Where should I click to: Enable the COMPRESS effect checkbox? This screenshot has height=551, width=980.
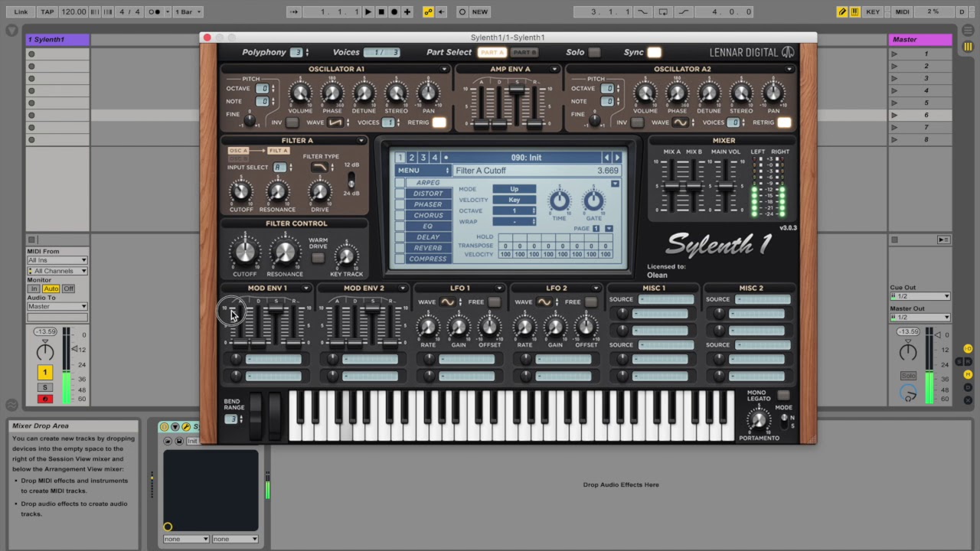400,259
